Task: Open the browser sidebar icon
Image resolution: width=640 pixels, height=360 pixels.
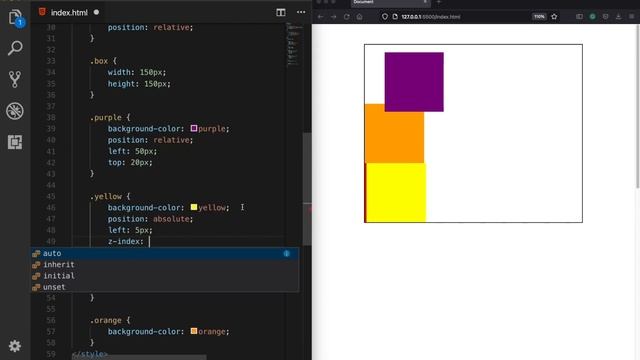Action: [x=579, y=17]
